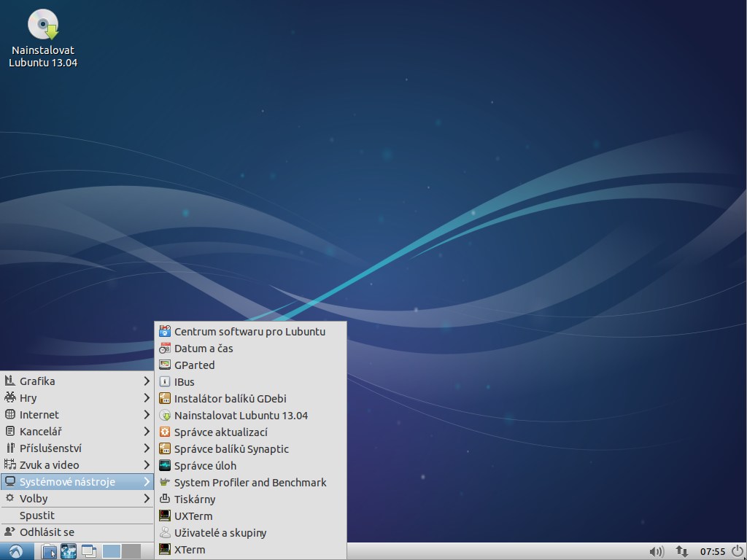
Task: Choose Spustit from the main menu
Action: [77, 516]
